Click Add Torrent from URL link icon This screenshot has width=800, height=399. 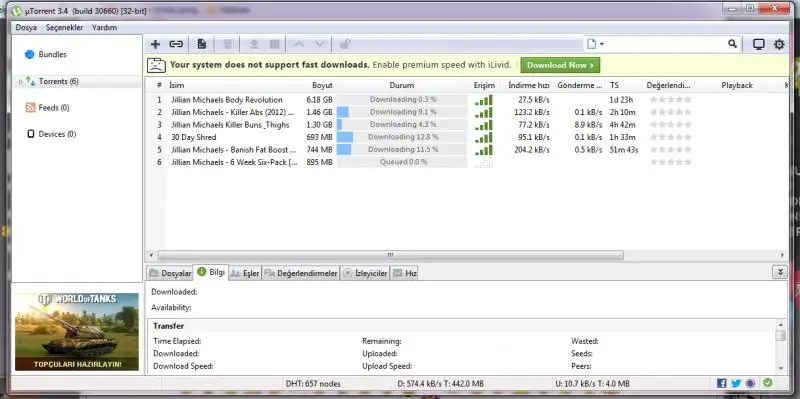pos(176,44)
